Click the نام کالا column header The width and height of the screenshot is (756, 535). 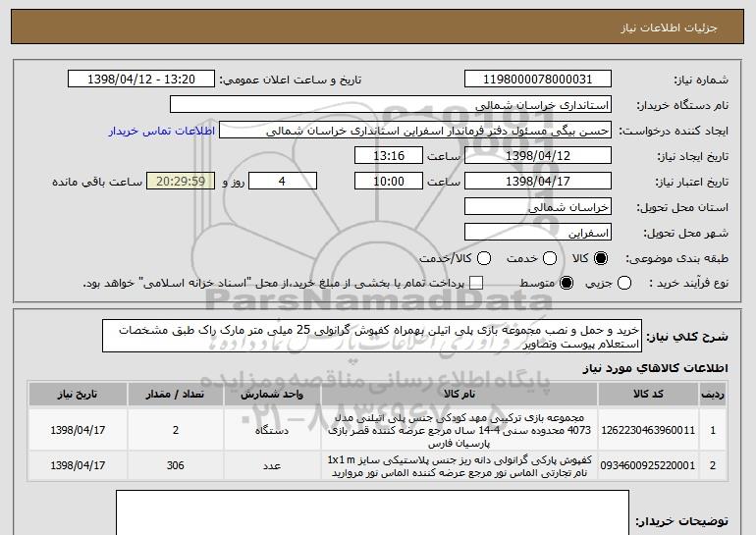(459, 395)
